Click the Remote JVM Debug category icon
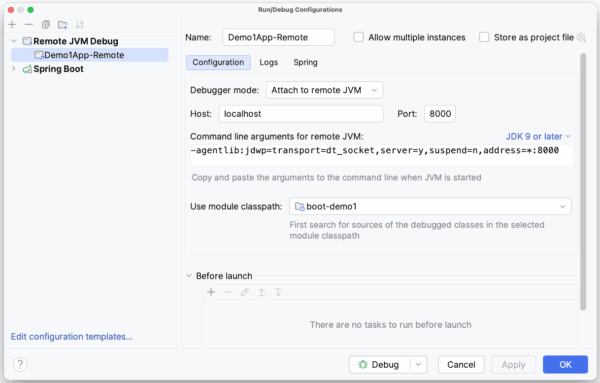The height and width of the screenshot is (383, 600). pos(27,41)
